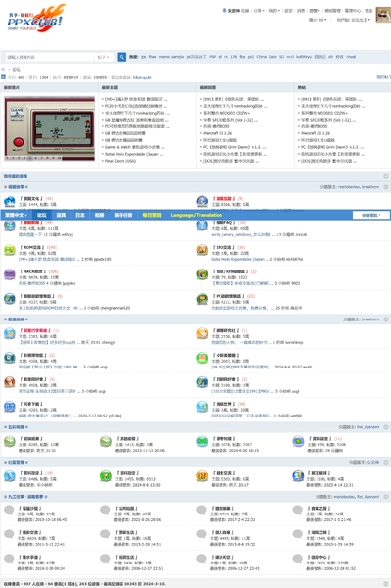Collapse the section moderated by mariotaotao, breakhero
The image size is (391, 588).
click(x=386, y=187)
